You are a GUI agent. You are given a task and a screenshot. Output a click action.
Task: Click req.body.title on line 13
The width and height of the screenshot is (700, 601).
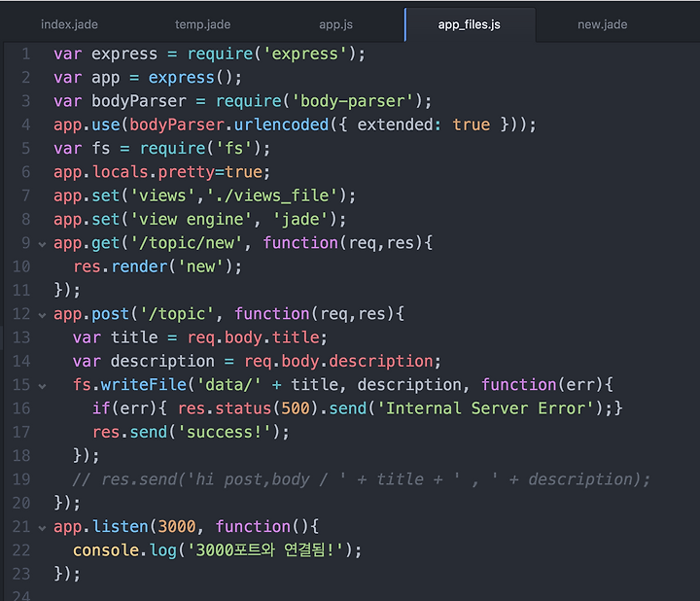[253, 338]
